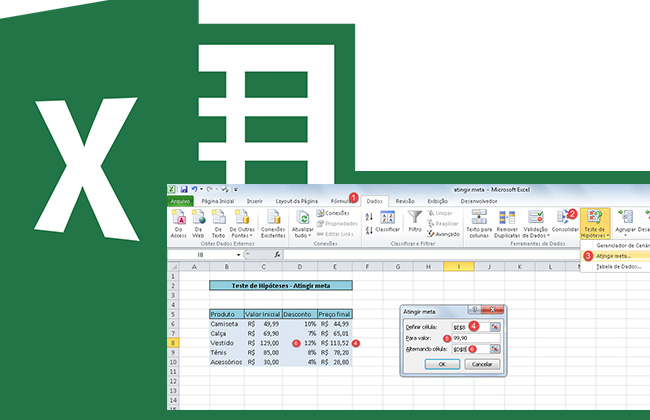Select row 12 header
The image size is (650, 420).
point(173,381)
